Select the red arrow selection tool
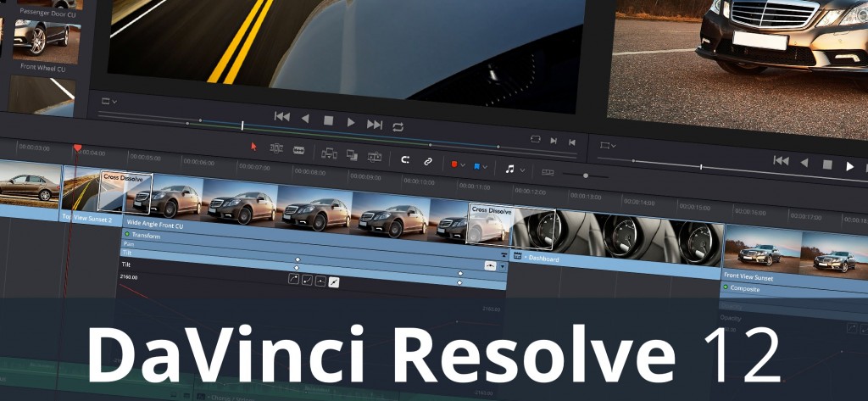 pyautogui.click(x=253, y=147)
